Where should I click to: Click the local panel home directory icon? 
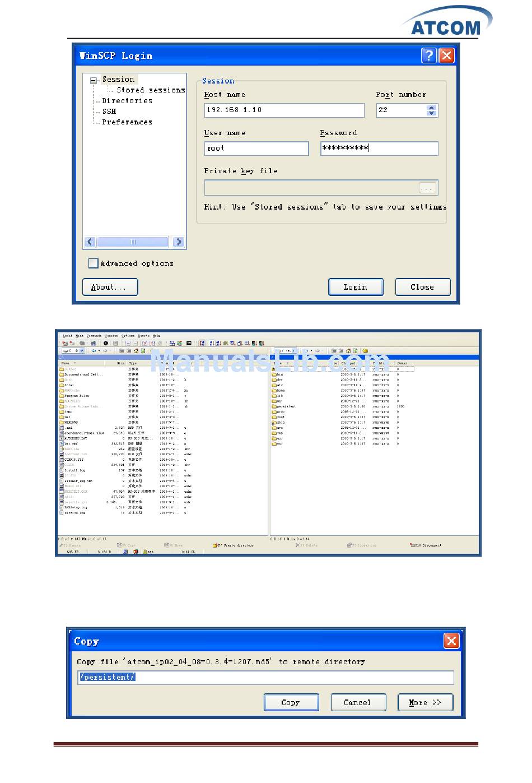point(136,351)
